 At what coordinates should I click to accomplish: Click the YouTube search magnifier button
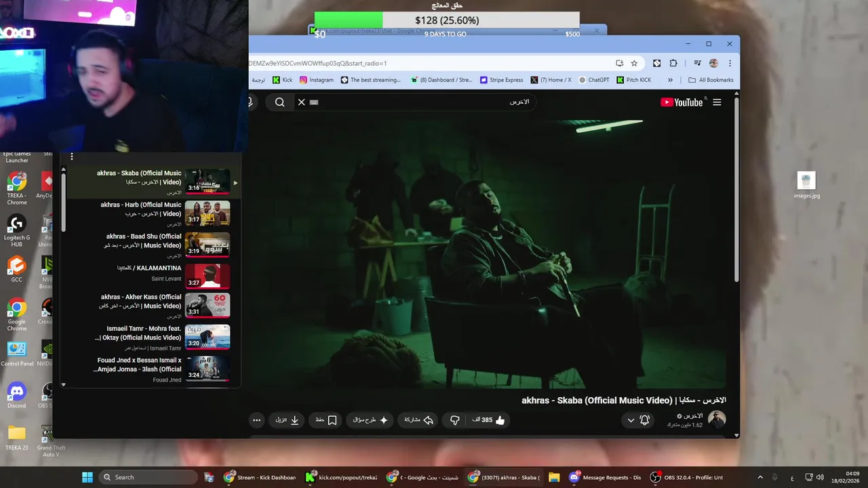coord(279,102)
